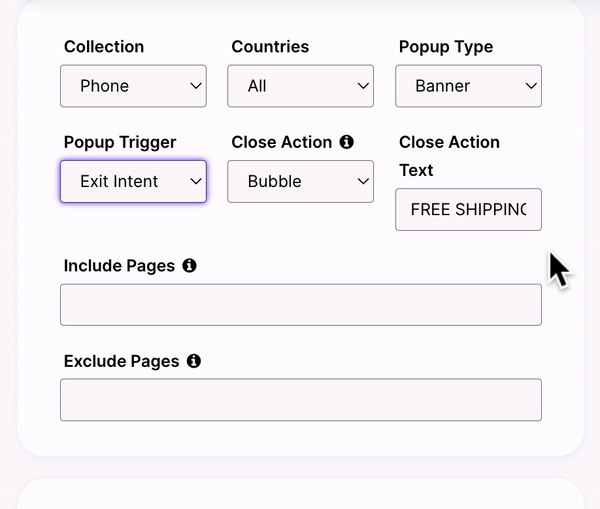Image resolution: width=600 pixels, height=509 pixels.
Task: Click the Include Pages info icon
Action: pyautogui.click(x=189, y=265)
